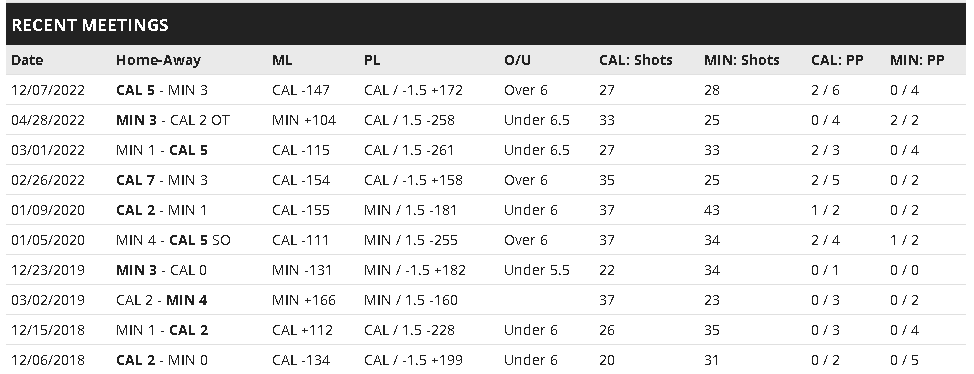The height and width of the screenshot is (374, 974).
Task: Click the ML column header
Action: coord(282,60)
